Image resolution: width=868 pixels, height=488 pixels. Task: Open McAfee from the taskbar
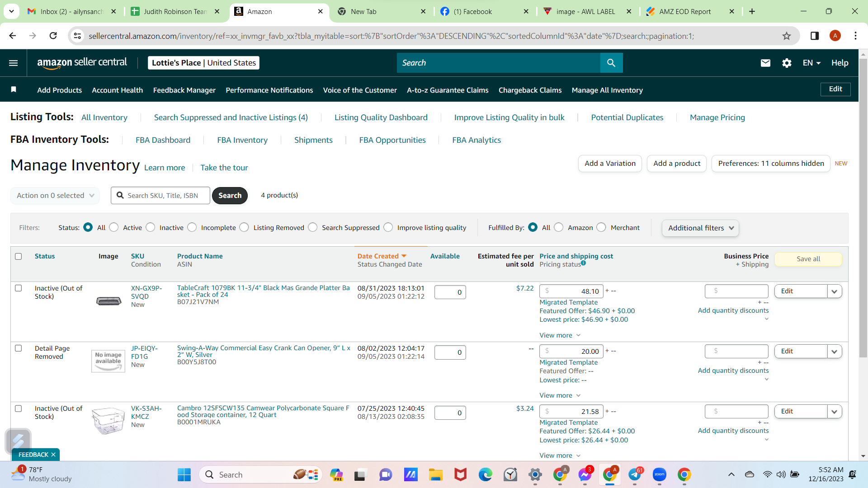460,474
